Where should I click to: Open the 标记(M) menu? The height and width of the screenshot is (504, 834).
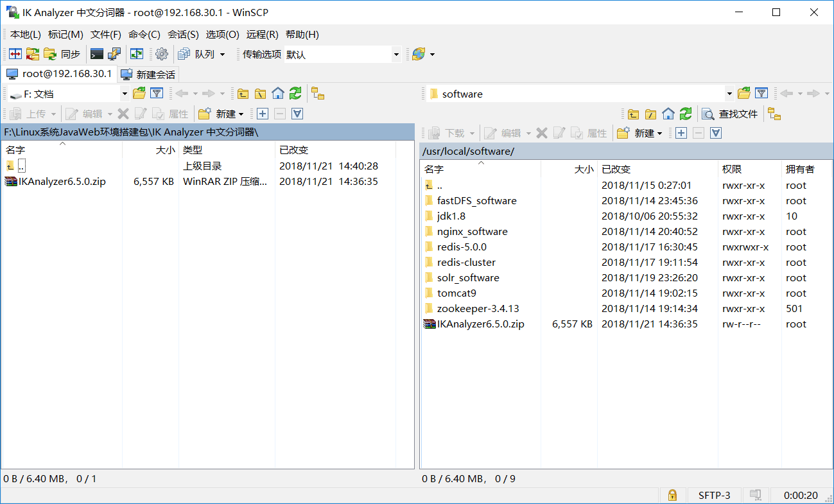(65, 35)
